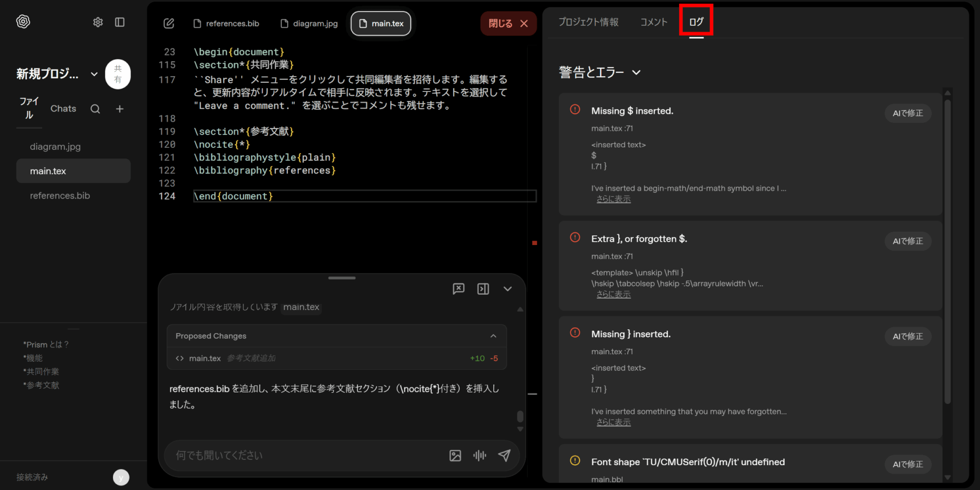Screen dimensions: 980x490
Task: Click the clear chat icon with the x
Action: 458,289
